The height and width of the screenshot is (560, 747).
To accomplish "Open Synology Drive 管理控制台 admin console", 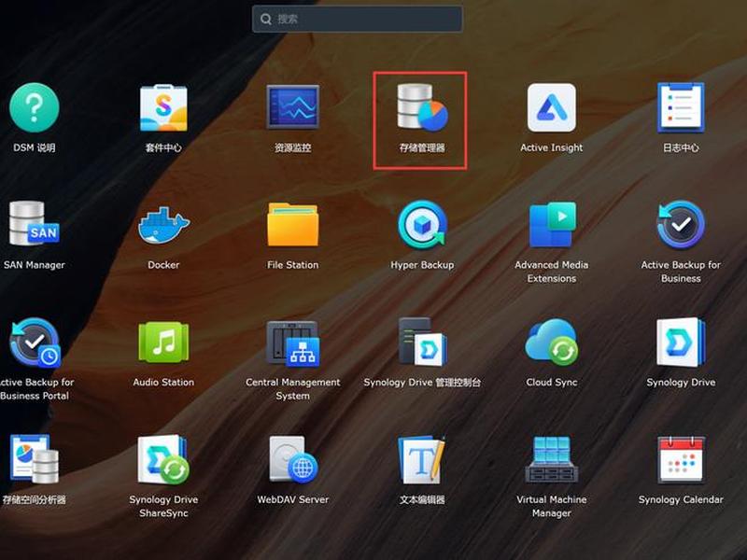I will coord(422,342).
